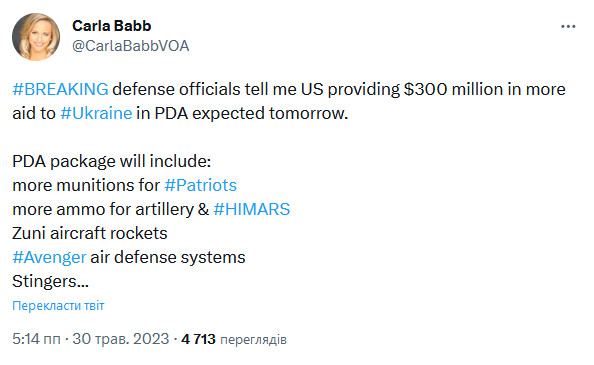
Task: Click the #Avenger hashtag
Action: [49, 257]
